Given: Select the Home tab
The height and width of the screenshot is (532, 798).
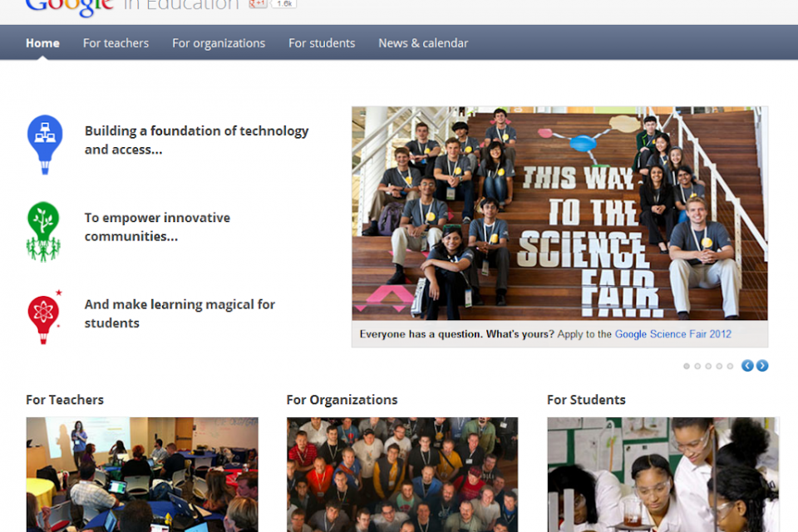Looking at the screenshot, I should [42, 43].
